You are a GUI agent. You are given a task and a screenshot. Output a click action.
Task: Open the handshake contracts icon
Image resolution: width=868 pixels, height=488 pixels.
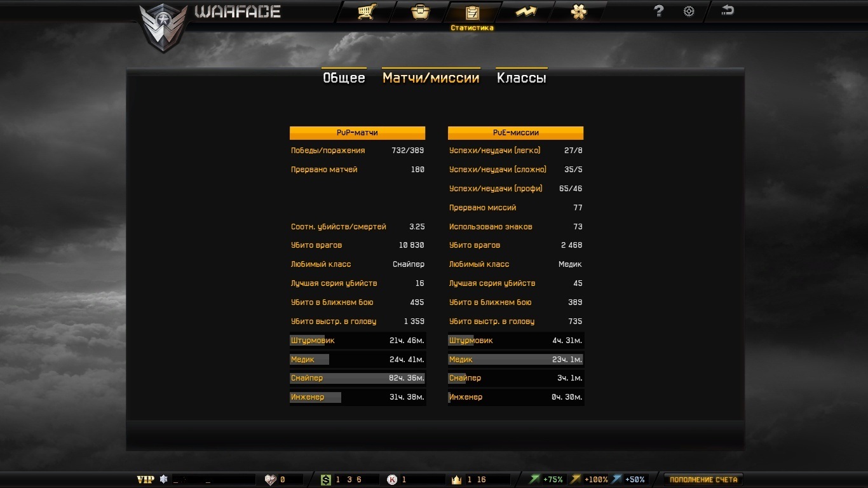pos(526,11)
